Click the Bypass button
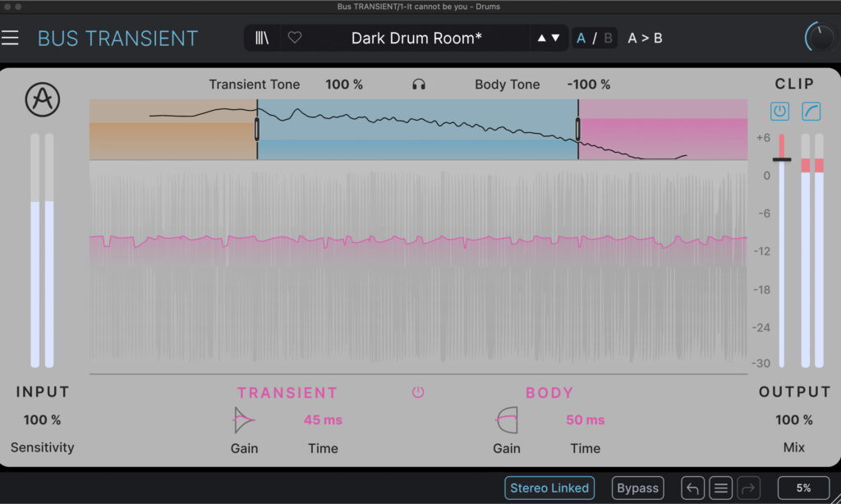Image resolution: width=841 pixels, height=504 pixels. tap(638, 488)
